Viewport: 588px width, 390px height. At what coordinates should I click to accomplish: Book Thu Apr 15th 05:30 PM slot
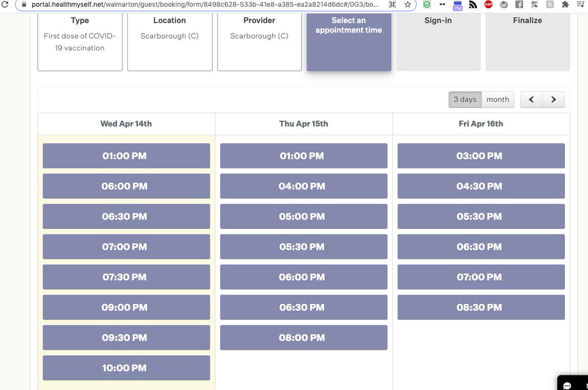(304, 247)
